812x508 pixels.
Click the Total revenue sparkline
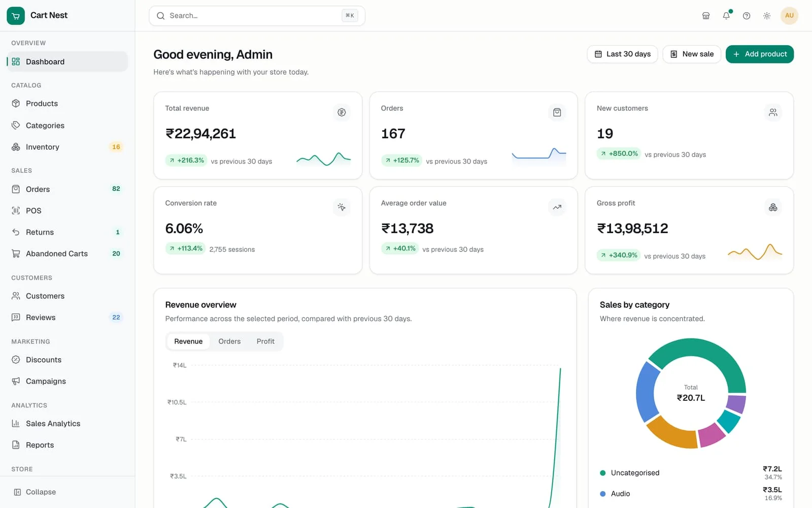324,160
